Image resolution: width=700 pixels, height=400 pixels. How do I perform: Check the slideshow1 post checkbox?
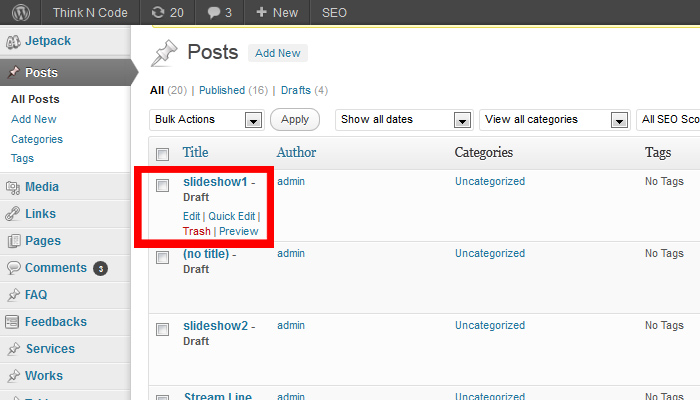click(162, 185)
